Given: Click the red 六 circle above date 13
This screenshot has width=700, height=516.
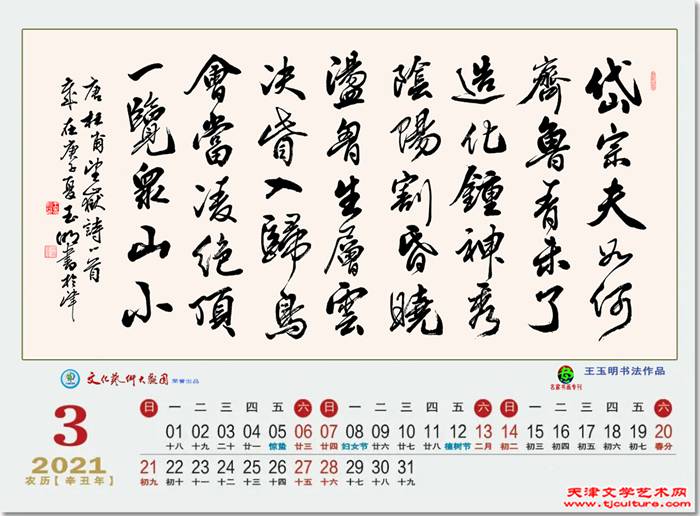Looking at the screenshot, I should (x=483, y=408).
